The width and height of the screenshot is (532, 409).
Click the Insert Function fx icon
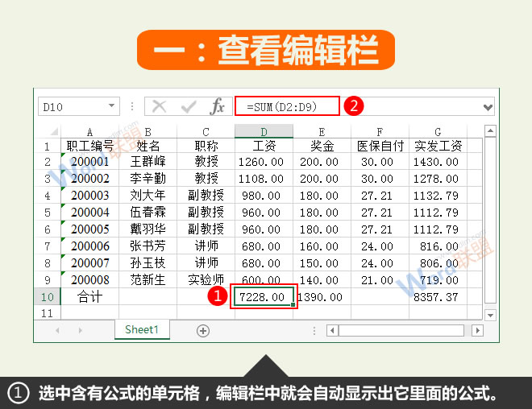tap(217, 106)
